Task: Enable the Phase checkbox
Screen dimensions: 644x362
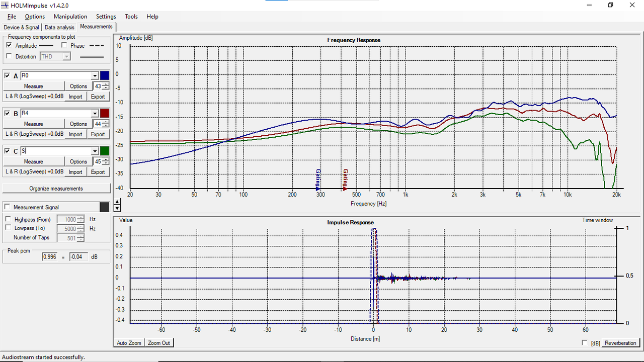Action: (64, 45)
